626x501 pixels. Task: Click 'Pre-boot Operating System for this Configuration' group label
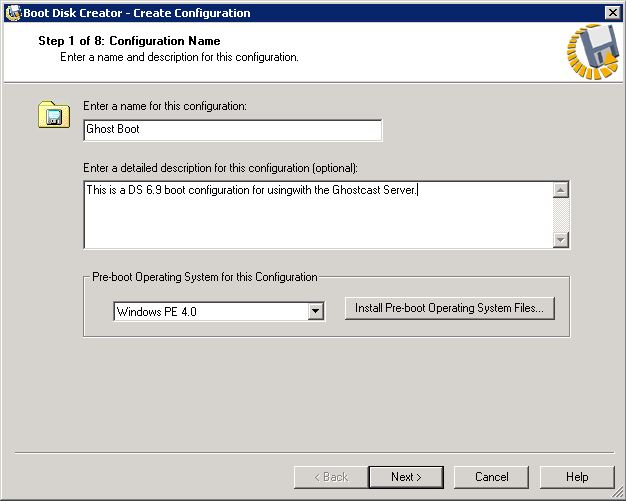tap(205, 277)
